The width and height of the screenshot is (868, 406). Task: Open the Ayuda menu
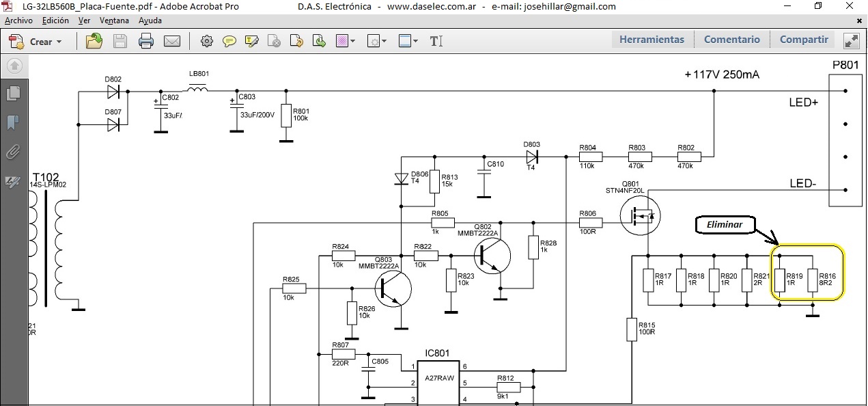click(150, 21)
